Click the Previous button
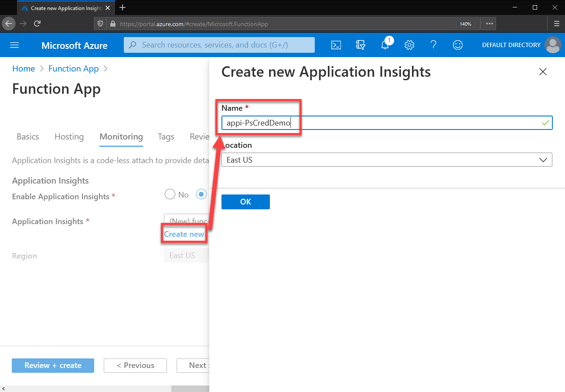The height and width of the screenshot is (392, 565). (135, 365)
